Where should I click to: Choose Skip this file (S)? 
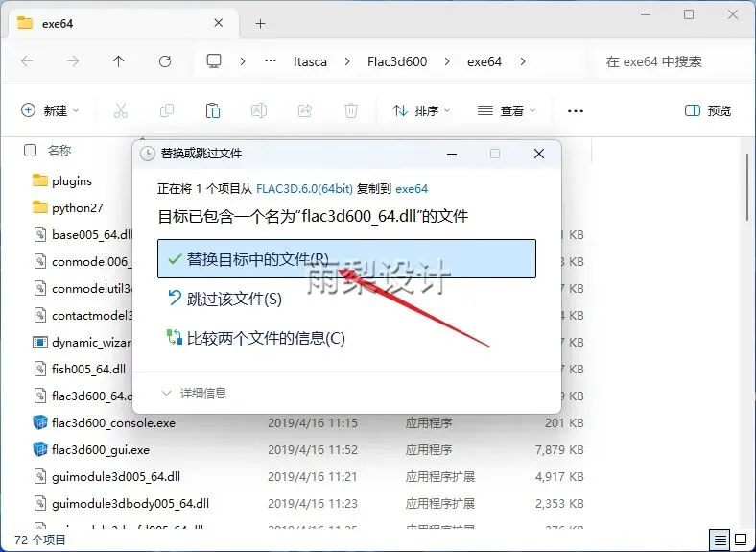tap(346, 299)
